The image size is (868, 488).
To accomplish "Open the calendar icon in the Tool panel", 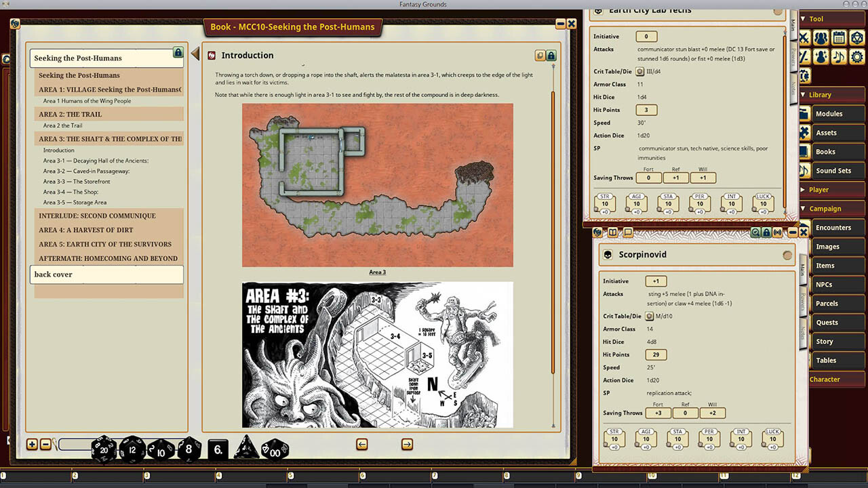I will 839,38.
